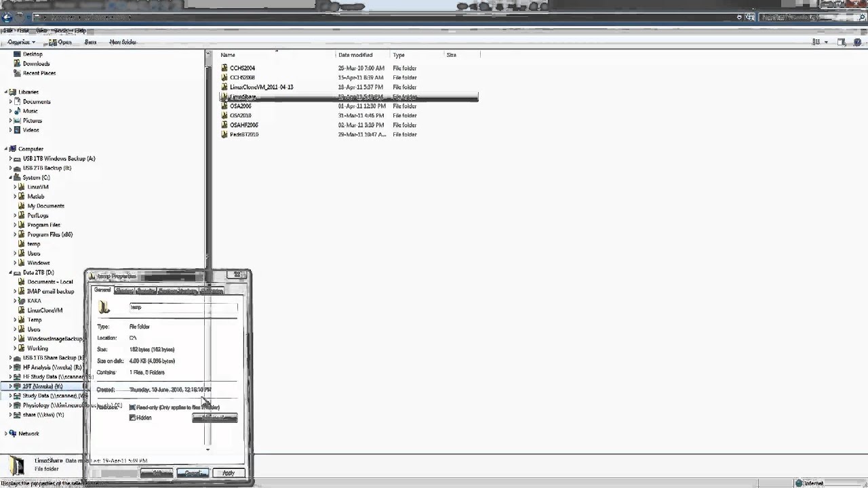Collapse the Libraries tree node
The image size is (868, 488).
[6, 92]
